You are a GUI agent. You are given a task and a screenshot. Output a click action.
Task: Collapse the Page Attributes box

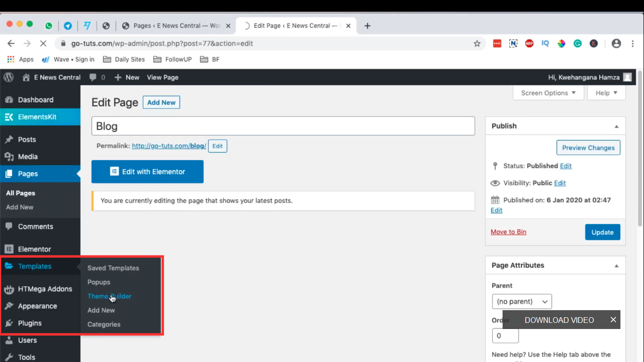(616, 266)
